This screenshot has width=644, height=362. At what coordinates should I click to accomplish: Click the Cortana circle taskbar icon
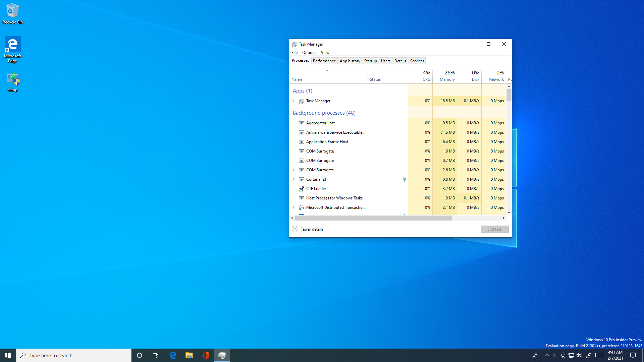click(x=140, y=355)
